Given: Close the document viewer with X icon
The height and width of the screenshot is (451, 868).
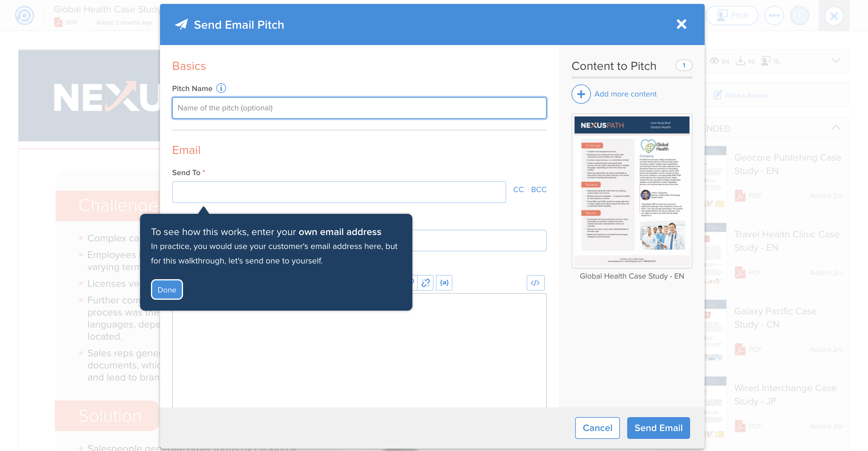Looking at the screenshot, I should [834, 15].
